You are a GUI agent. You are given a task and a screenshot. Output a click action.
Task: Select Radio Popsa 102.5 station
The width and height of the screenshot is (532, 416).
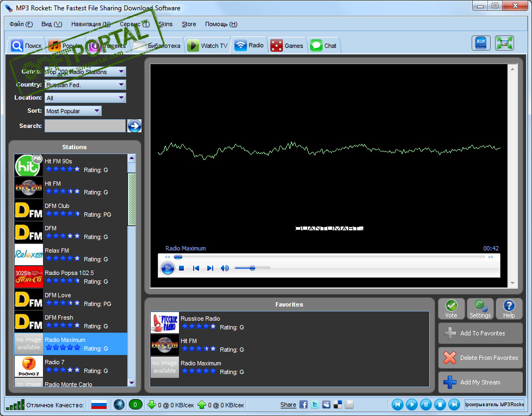[x=71, y=277]
